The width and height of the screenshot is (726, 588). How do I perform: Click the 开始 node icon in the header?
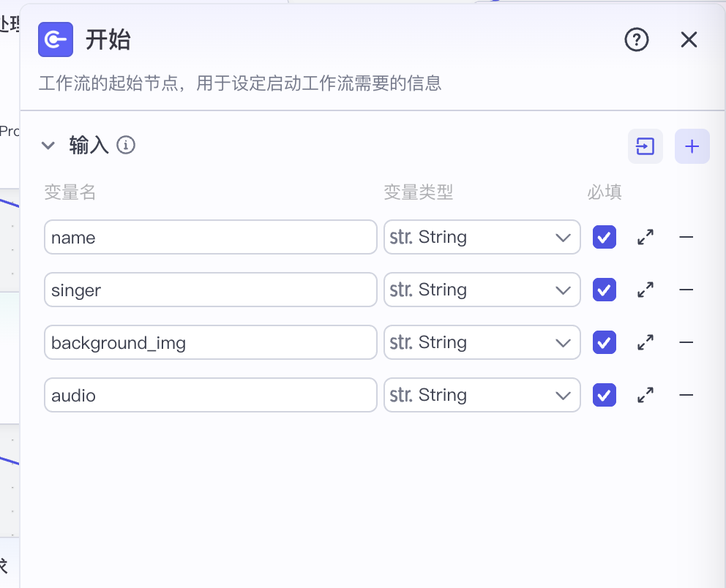coord(55,40)
